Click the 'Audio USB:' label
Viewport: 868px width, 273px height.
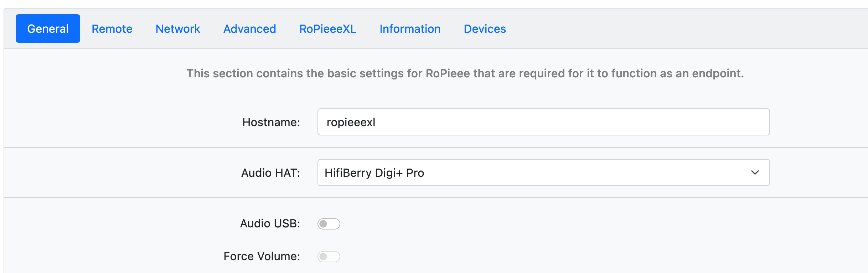tap(270, 223)
